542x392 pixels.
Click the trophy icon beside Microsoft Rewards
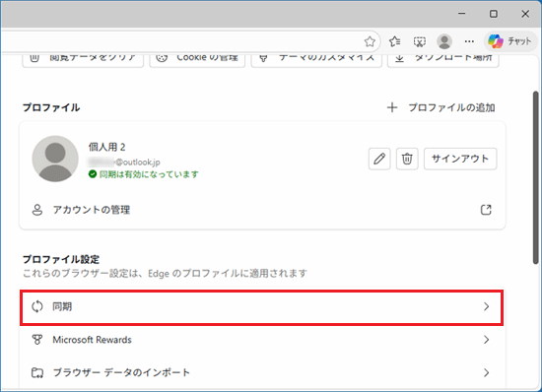[x=37, y=340]
